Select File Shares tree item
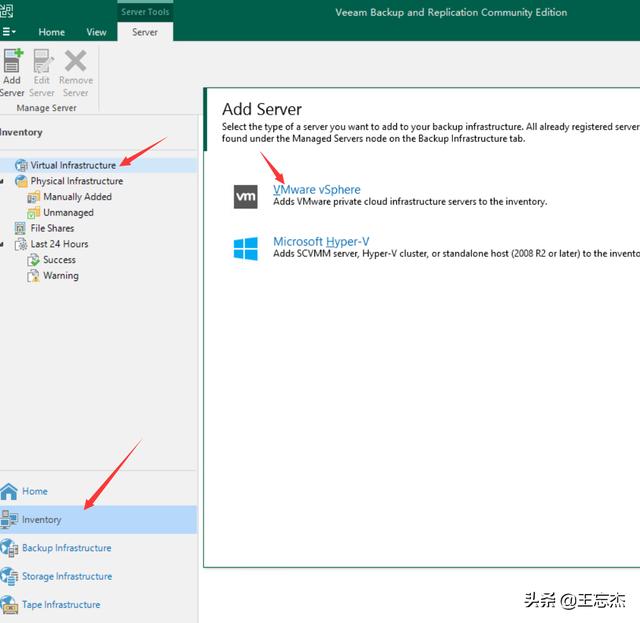Viewport: 640px width, 623px height. pyautogui.click(x=52, y=228)
